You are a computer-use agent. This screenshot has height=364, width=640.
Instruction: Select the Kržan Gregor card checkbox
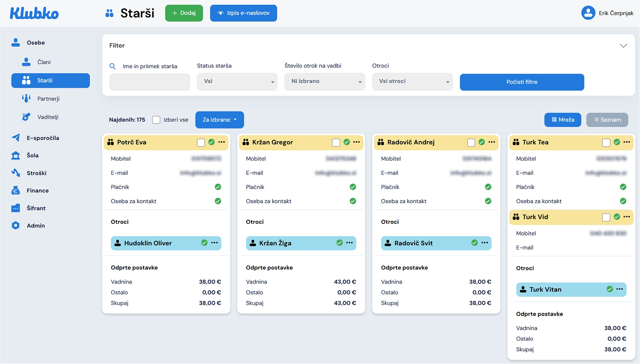[336, 143]
